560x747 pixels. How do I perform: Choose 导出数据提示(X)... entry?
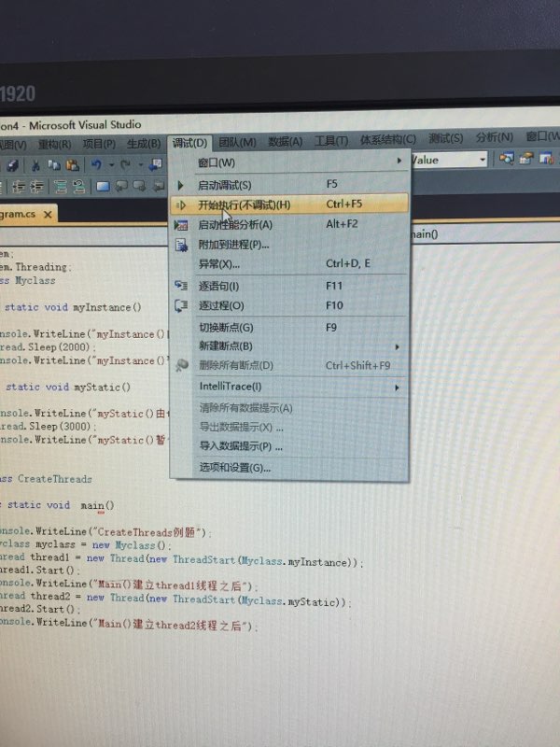point(289,428)
